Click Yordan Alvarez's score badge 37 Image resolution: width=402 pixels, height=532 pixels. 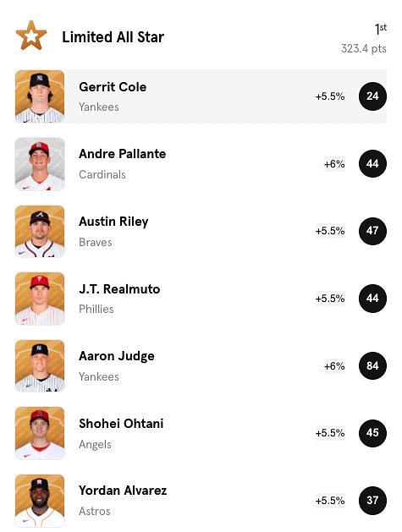pyautogui.click(x=372, y=501)
